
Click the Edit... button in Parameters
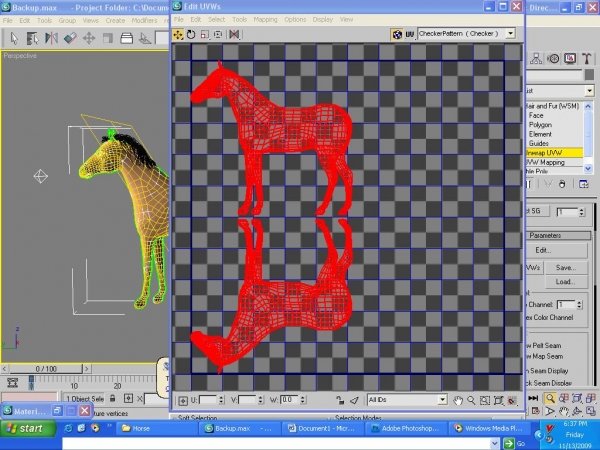[x=557, y=250]
